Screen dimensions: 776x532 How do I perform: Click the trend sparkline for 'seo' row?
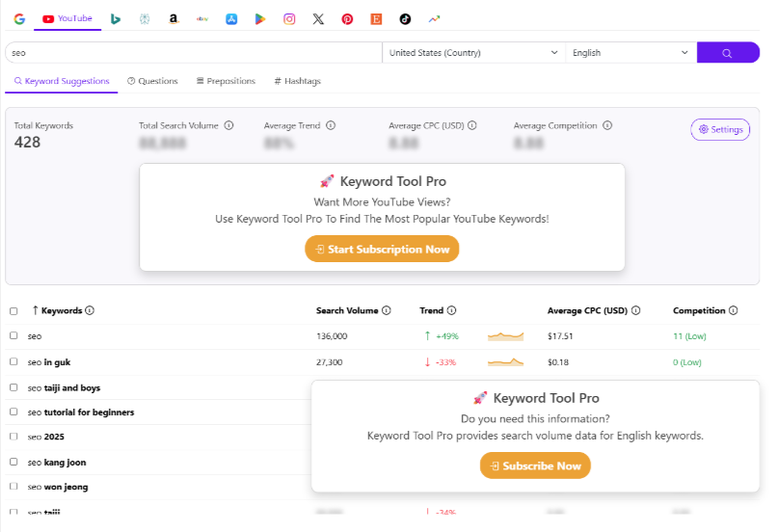505,336
